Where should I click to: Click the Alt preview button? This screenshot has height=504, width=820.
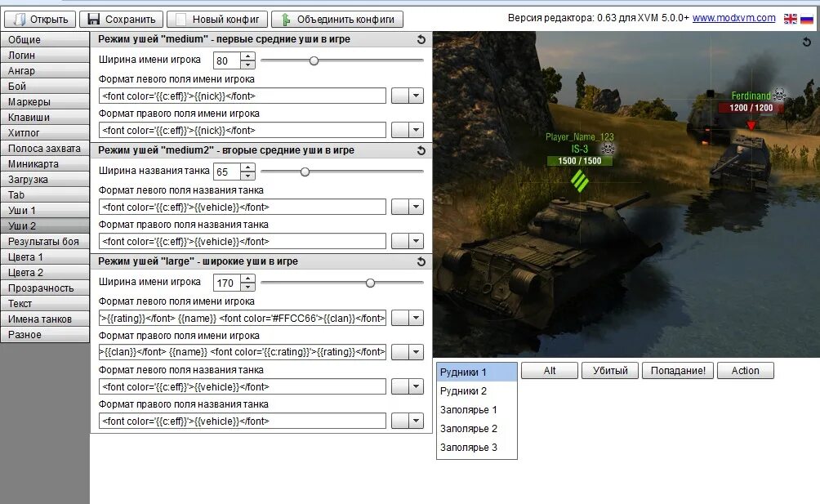(550, 371)
